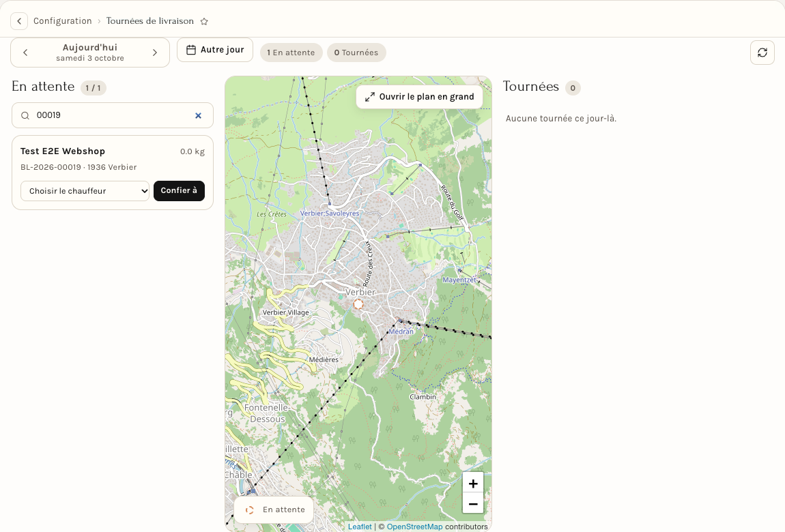Image resolution: width=785 pixels, height=532 pixels.
Task: Click the 0.0 kg weight value
Action: click(x=192, y=151)
